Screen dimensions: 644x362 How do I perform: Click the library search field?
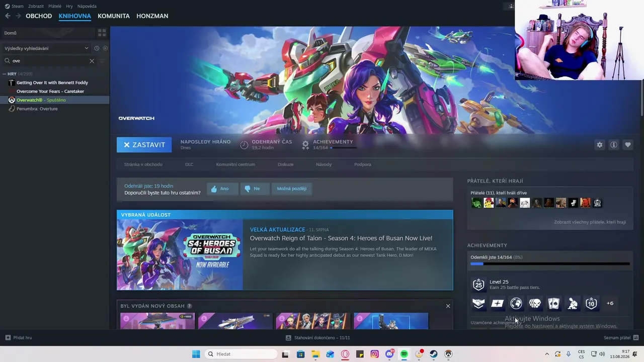tap(49, 61)
